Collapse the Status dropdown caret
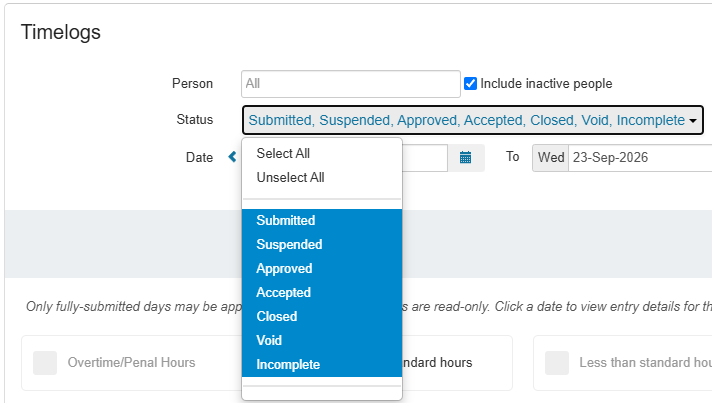 pyautogui.click(x=693, y=121)
